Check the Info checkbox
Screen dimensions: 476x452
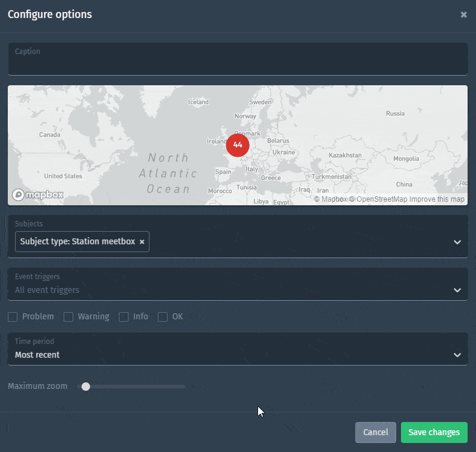(x=124, y=317)
